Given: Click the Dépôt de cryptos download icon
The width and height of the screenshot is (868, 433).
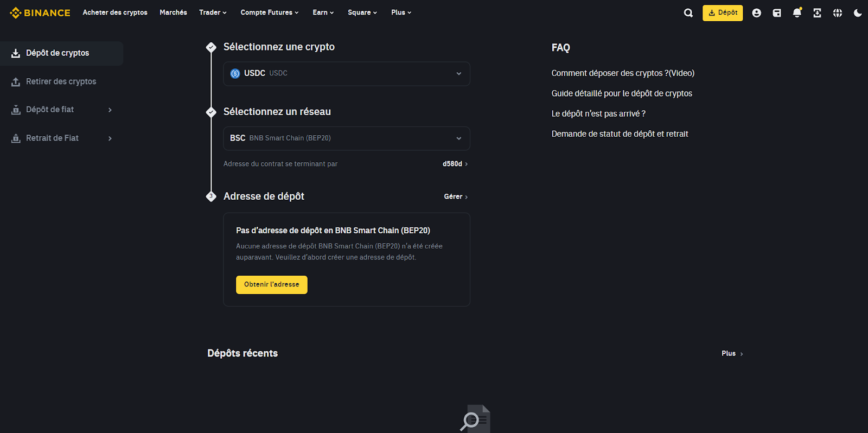Looking at the screenshot, I should [16, 53].
